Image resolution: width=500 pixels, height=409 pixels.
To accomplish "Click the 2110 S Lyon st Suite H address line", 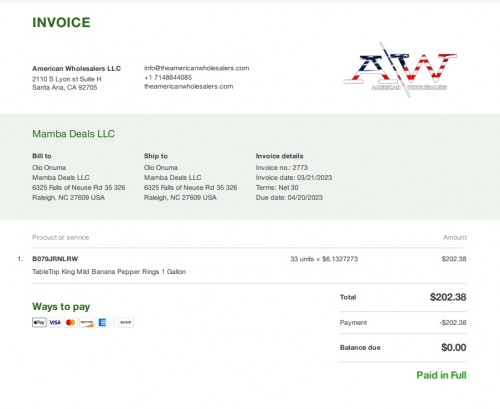I will (67, 79).
